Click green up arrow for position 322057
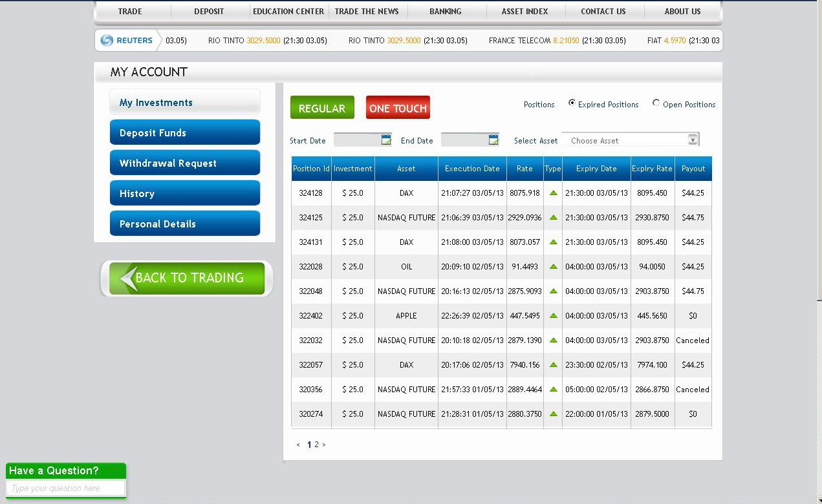822x504 pixels. point(553,364)
